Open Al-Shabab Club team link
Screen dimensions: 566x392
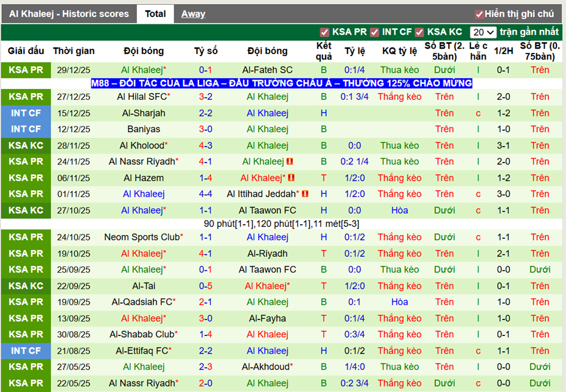(x=142, y=334)
